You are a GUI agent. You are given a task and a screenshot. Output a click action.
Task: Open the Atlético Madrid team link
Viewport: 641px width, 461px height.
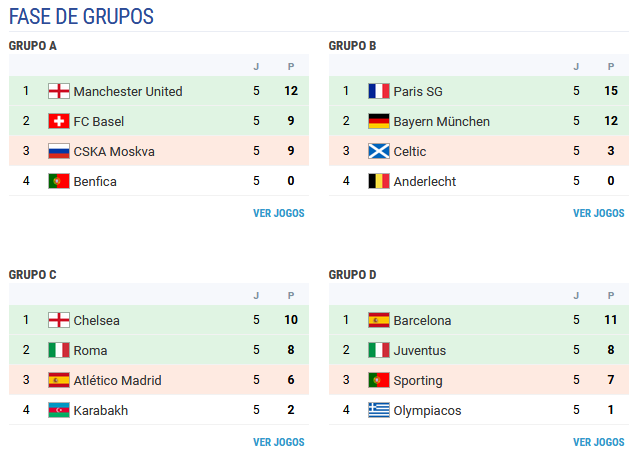coord(118,380)
